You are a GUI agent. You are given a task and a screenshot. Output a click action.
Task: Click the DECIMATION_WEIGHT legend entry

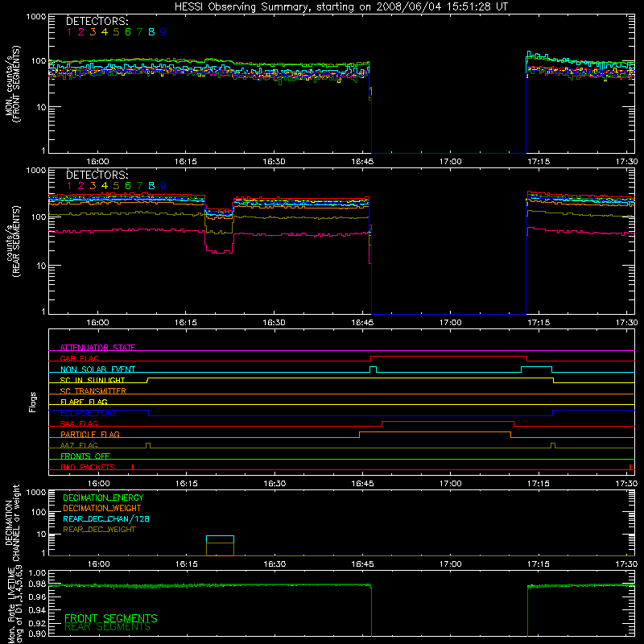click(x=102, y=509)
